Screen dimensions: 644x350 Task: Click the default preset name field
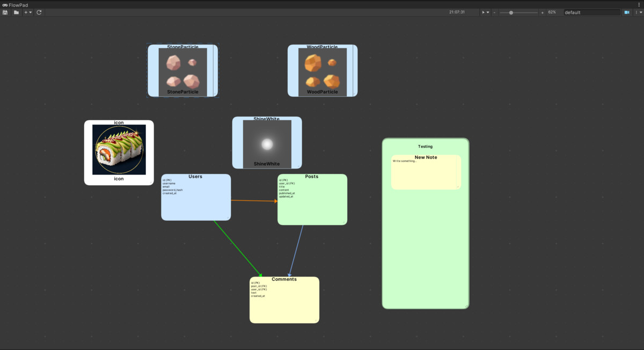pyautogui.click(x=590, y=12)
